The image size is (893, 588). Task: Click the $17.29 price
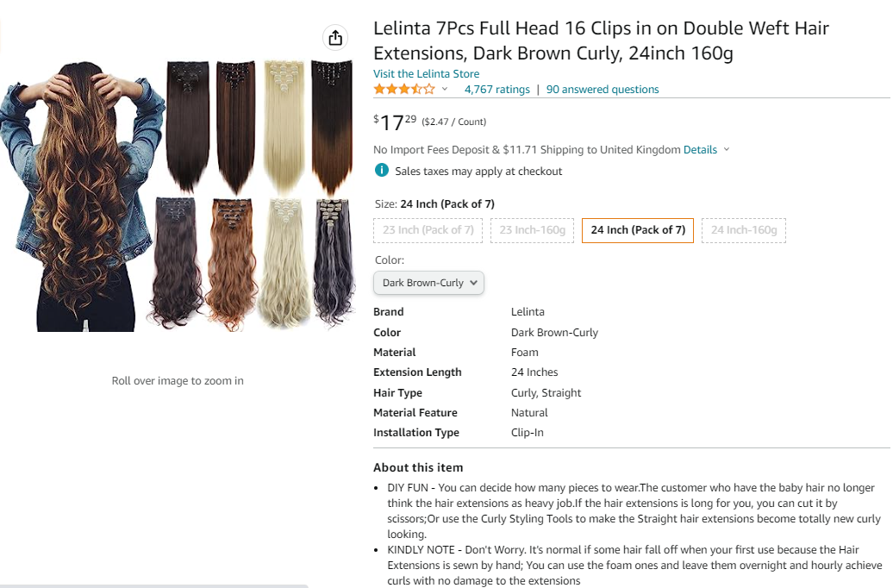(398, 122)
